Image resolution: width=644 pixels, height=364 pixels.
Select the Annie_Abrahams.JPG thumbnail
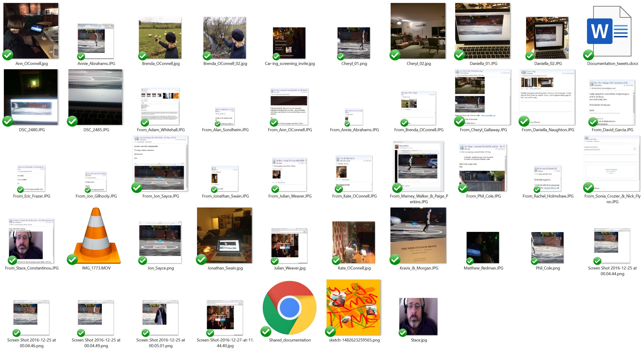coord(96,41)
